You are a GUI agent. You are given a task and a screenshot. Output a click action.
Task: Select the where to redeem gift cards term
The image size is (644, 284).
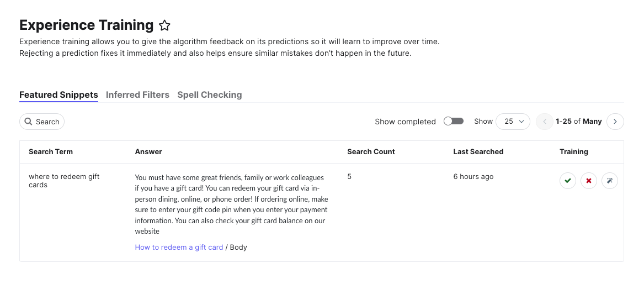pos(64,181)
